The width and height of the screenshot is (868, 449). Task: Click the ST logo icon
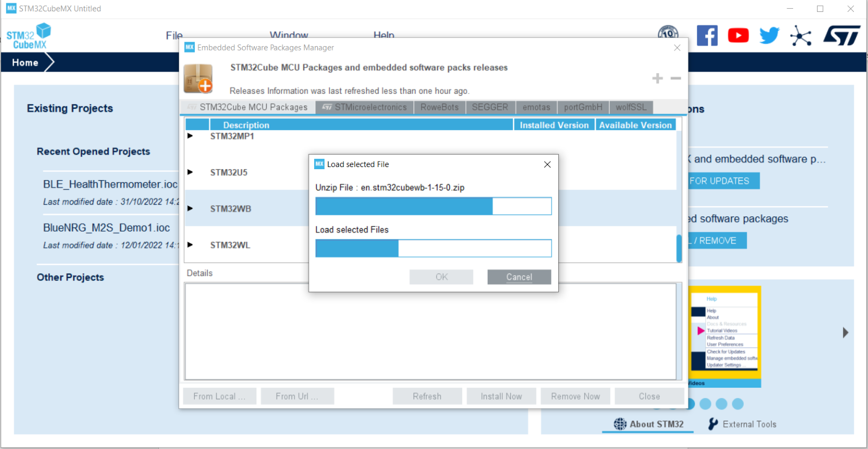click(x=841, y=36)
